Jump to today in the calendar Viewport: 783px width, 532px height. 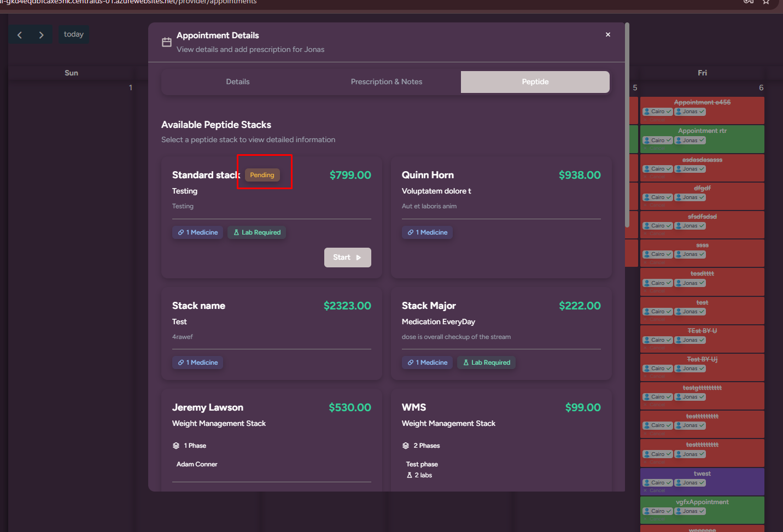(74, 34)
